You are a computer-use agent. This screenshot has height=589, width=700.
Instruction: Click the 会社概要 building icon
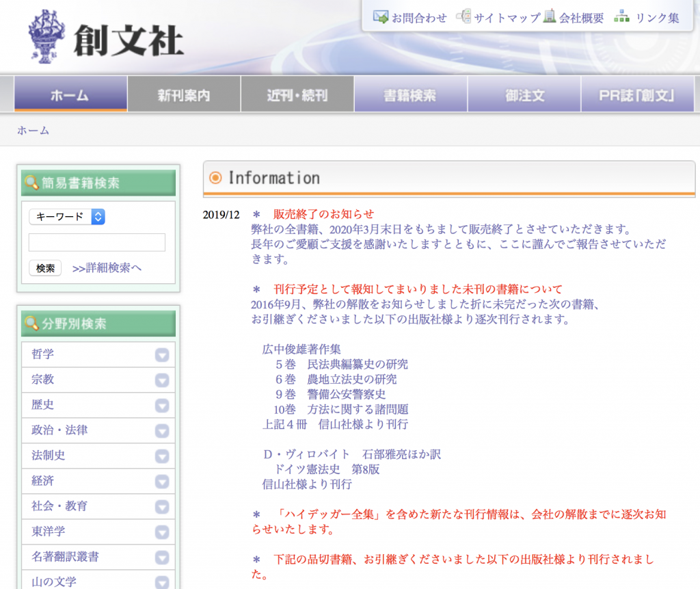coord(550,16)
